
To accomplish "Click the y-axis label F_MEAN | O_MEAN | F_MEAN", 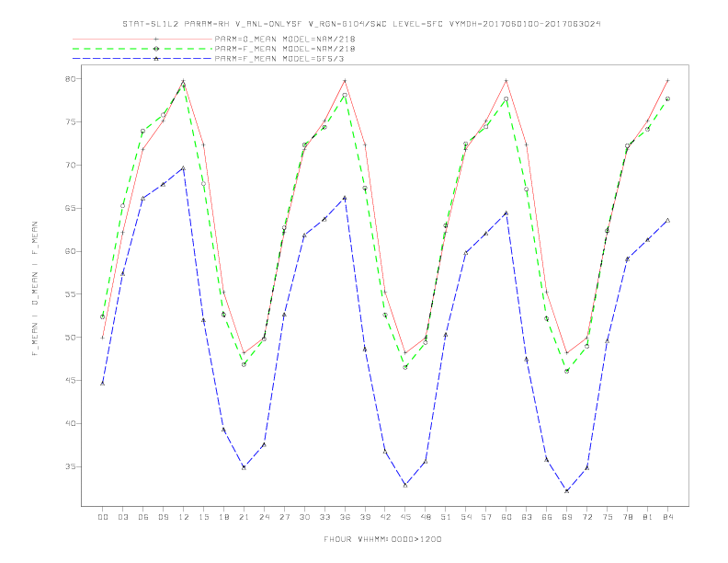I will pos(35,289).
